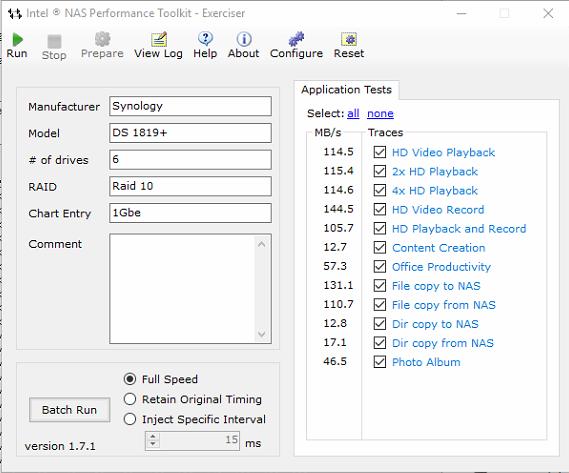This screenshot has width=569, height=473.
Task: Open the About info icon
Action: (x=244, y=39)
